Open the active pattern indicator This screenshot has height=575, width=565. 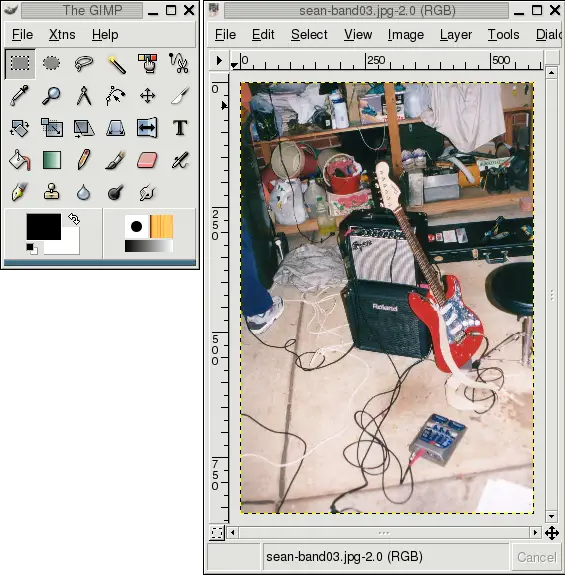pos(162,226)
